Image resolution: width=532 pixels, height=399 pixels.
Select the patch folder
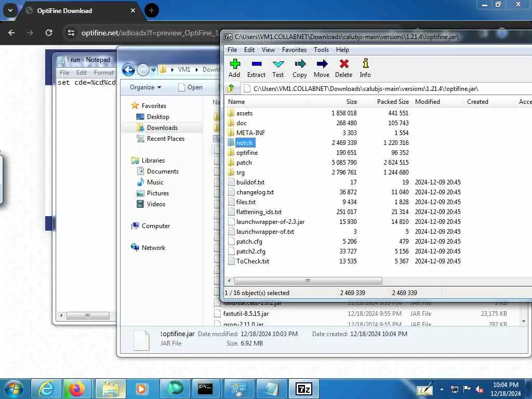coord(244,163)
